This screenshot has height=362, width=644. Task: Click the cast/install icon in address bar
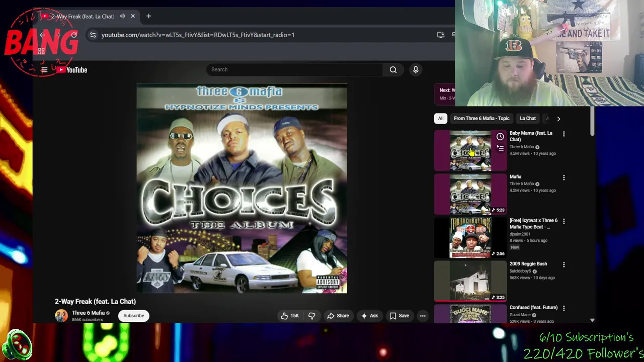pyautogui.click(x=441, y=35)
